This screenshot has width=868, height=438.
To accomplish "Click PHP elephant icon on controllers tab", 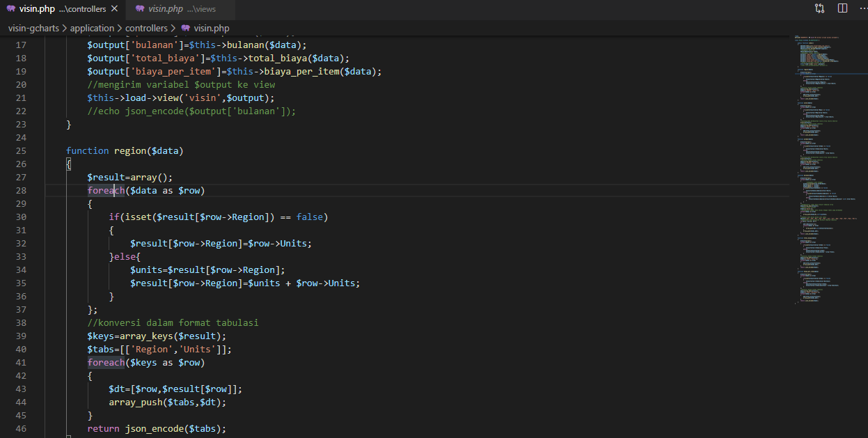I will 11,9.
